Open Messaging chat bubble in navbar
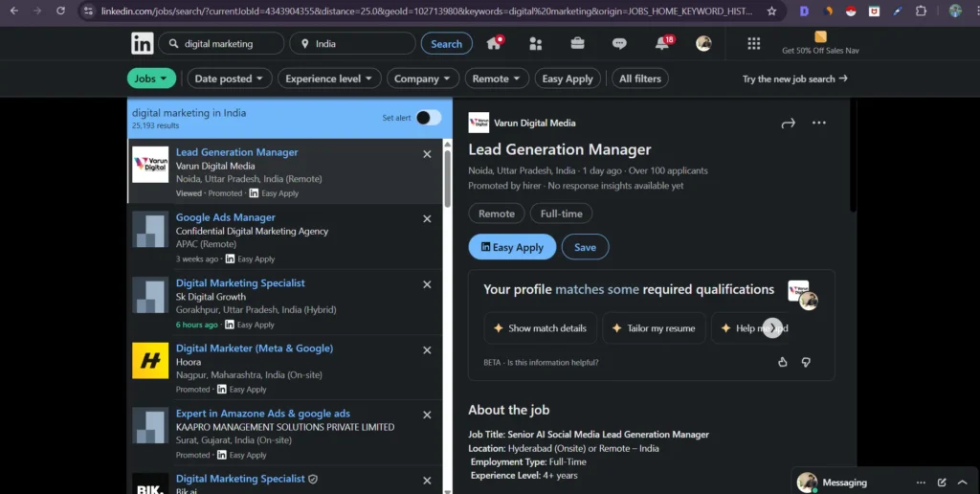This screenshot has width=980, height=494. tap(619, 43)
